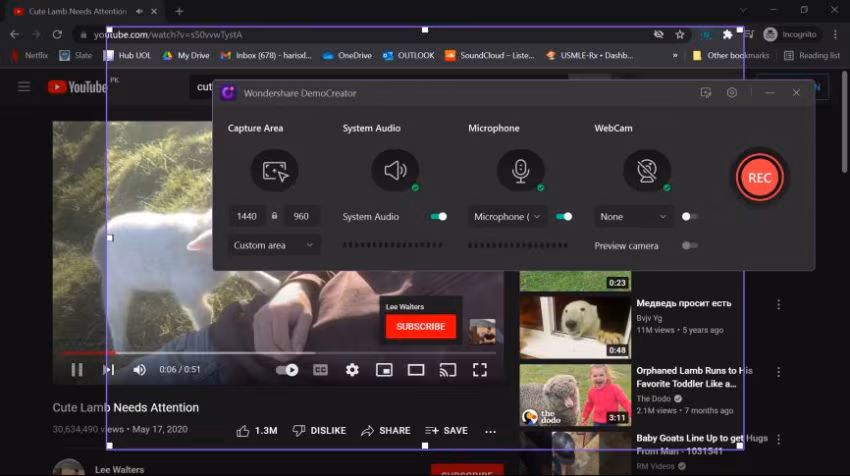Open the My Drive bookmark

pyautogui.click(x=186, y=55)
